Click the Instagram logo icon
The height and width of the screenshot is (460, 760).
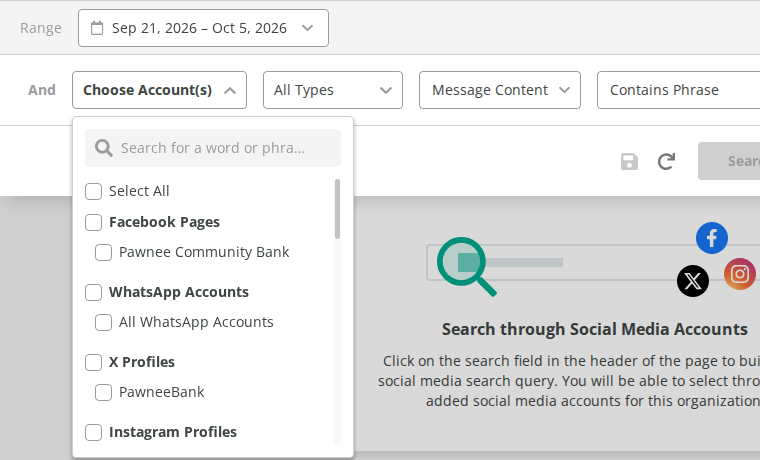tap(740, 274)
